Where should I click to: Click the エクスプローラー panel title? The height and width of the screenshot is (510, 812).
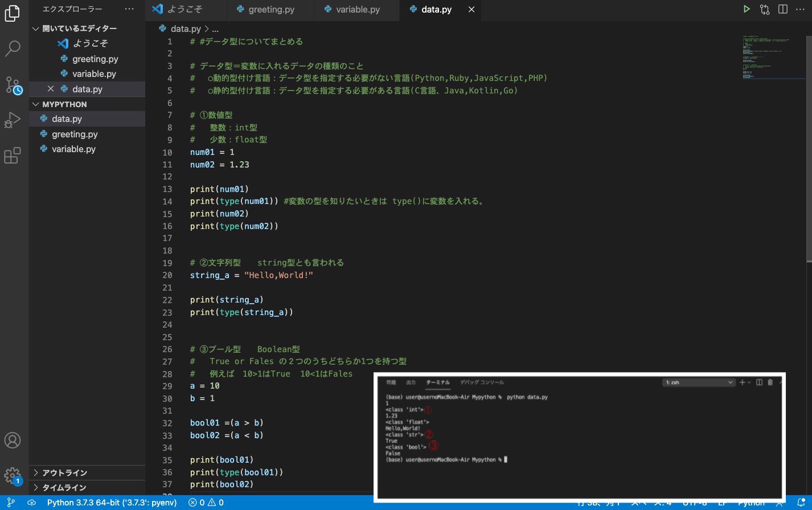pyautogui.click(x=72, y=9)
